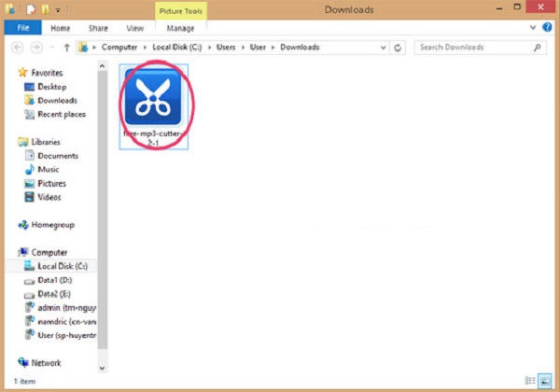Click the Forward navigation arrow

point(36,47)
